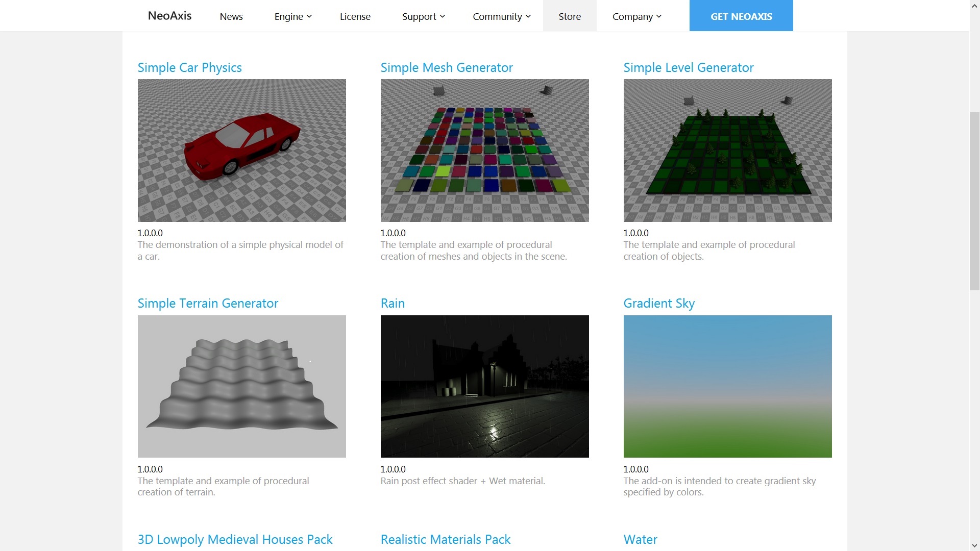980x551 pixels.
Task: Open the Simple Car Physics thumbnail image
Action: tap(241, 150)
